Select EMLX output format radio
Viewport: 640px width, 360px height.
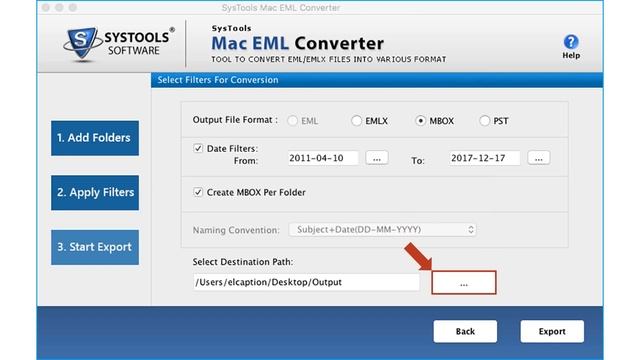point(356,121)
